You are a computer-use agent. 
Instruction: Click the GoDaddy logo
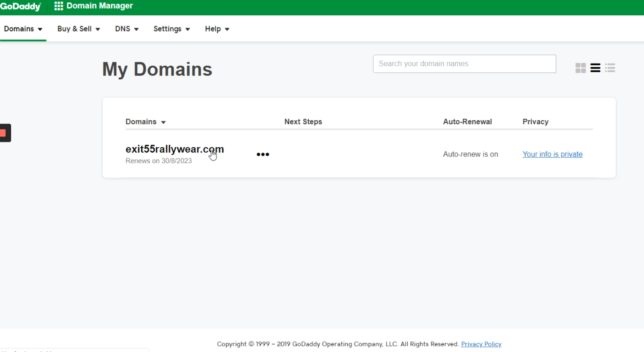pos(20,6)
